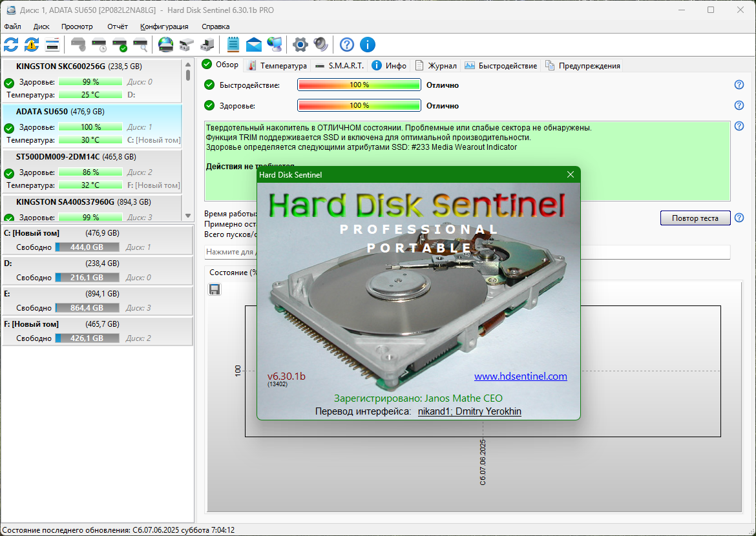Click the globe-on-disk toolbar icon

click(x=166, y=45)
